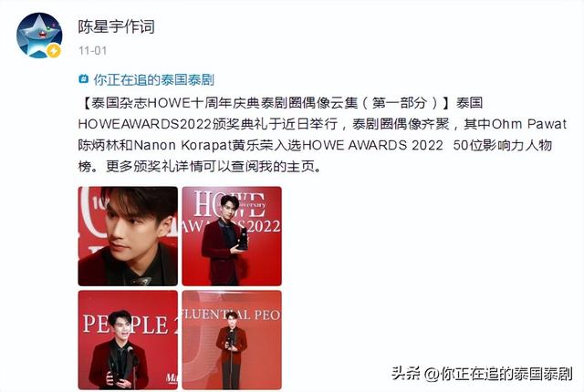
Task: Click the sentence 更多颁奖礼详情可以查阅我的主页
Action: click(x=210, y=167)
